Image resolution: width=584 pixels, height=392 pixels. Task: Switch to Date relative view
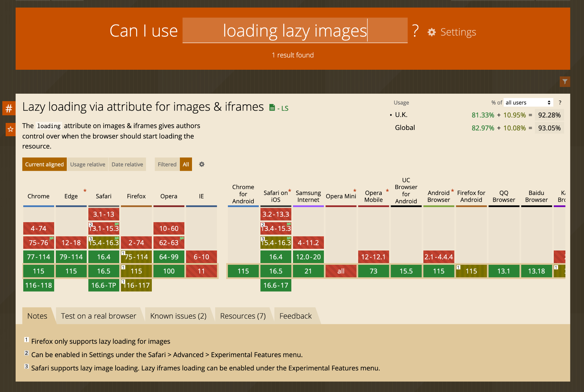tap(127, 164)
